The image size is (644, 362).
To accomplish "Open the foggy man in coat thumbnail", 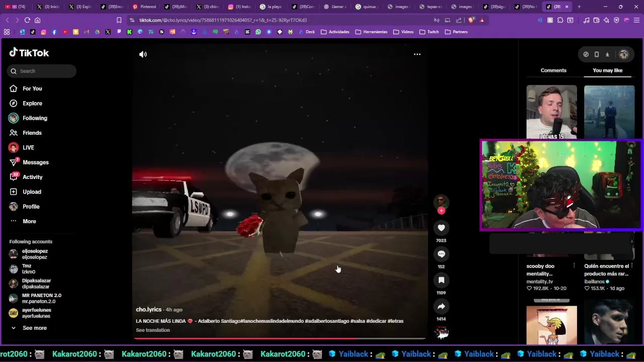I will click(609, 112).
